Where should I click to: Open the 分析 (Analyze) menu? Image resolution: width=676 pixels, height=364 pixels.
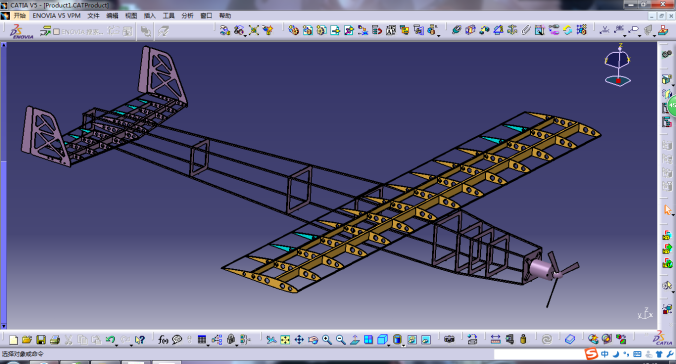point(187,16)
